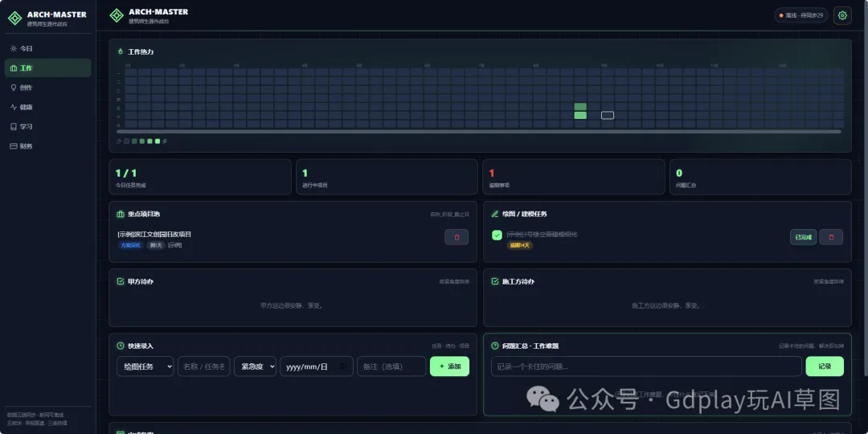This screenshot has width=868, height=434.
Task: Open the date picker calendar icon
Action: (x=343, y=366)
